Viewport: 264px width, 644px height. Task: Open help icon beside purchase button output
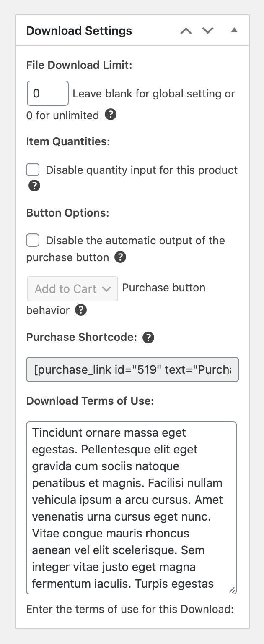[120, 257]
